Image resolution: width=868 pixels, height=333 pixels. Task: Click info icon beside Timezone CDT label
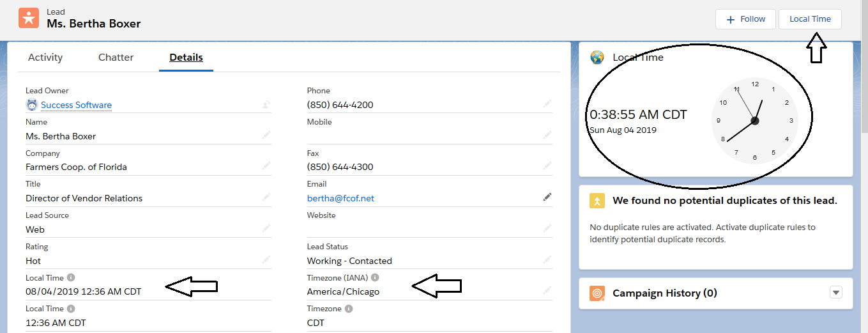pos(349,309)
